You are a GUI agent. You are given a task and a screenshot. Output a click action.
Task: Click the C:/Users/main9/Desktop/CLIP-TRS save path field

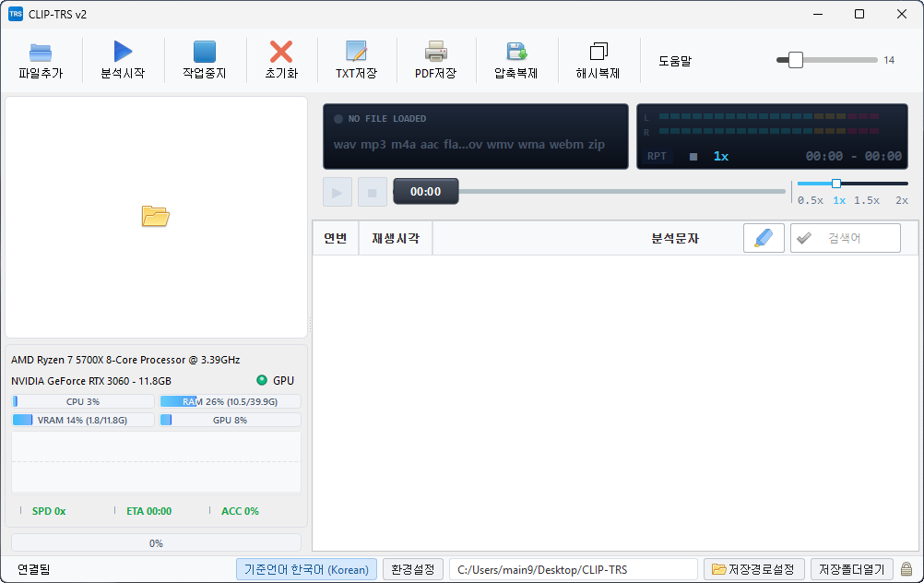tap(574, 569)
